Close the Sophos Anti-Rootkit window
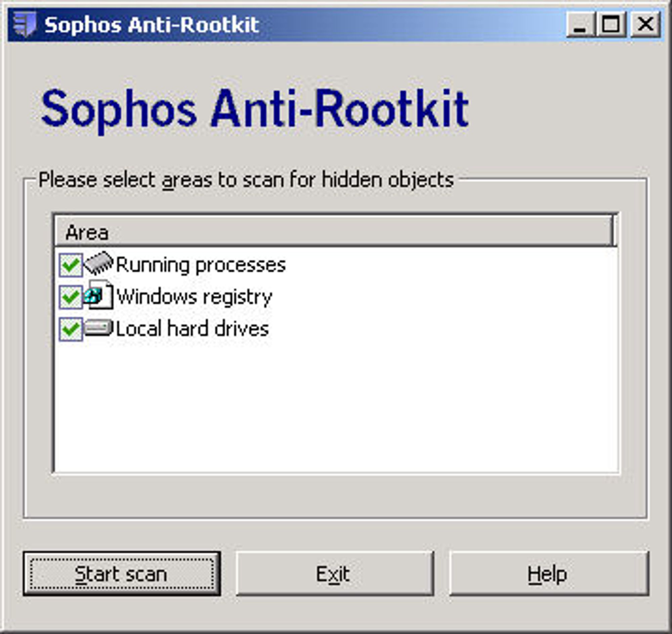This screenshot has height=634, width=672. 645,24
